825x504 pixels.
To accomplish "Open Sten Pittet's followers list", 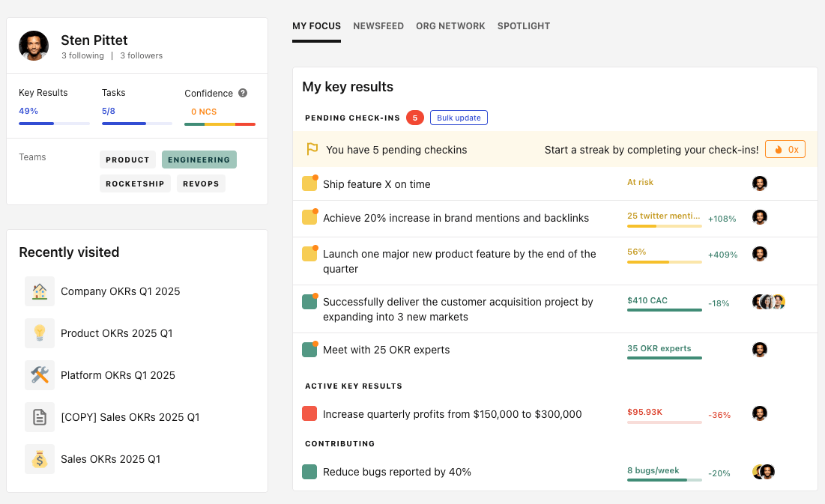I will [x=141, y=55].
